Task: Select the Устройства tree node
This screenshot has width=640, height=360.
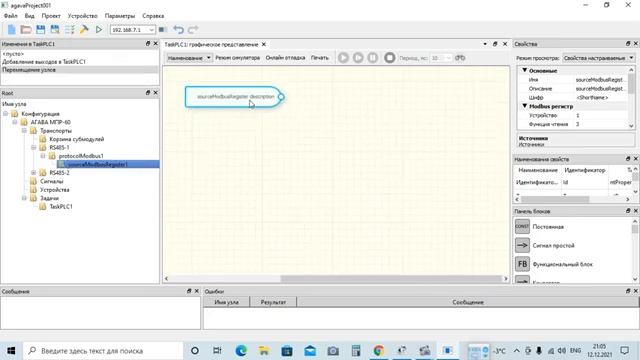Action: (x=55, y=190)
